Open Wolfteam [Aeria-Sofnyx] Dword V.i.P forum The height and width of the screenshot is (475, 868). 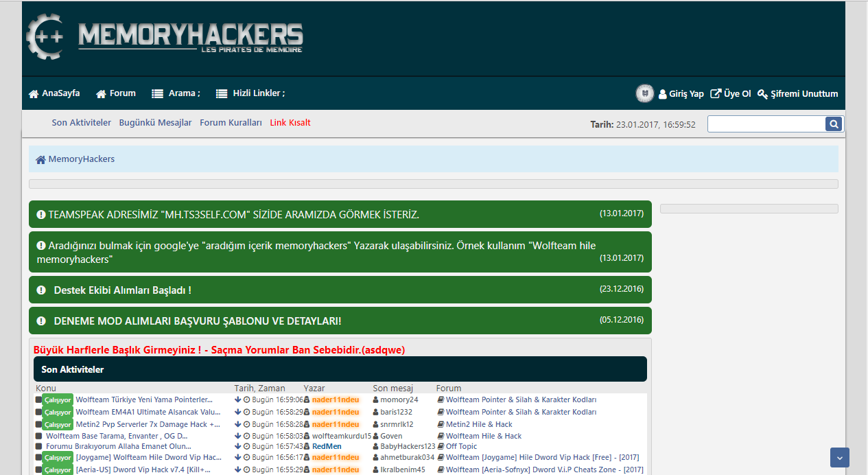coord(545,470)
